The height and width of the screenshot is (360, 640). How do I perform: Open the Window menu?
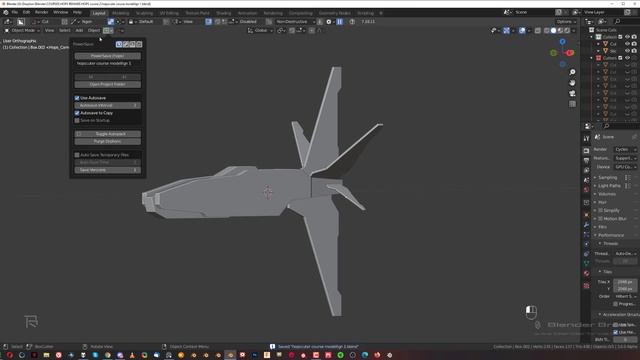60,13
